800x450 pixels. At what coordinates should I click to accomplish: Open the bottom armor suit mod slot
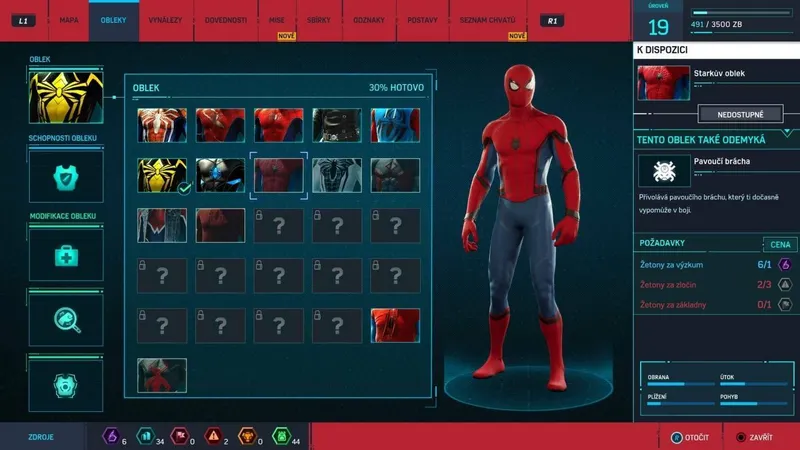pos(66,386)
